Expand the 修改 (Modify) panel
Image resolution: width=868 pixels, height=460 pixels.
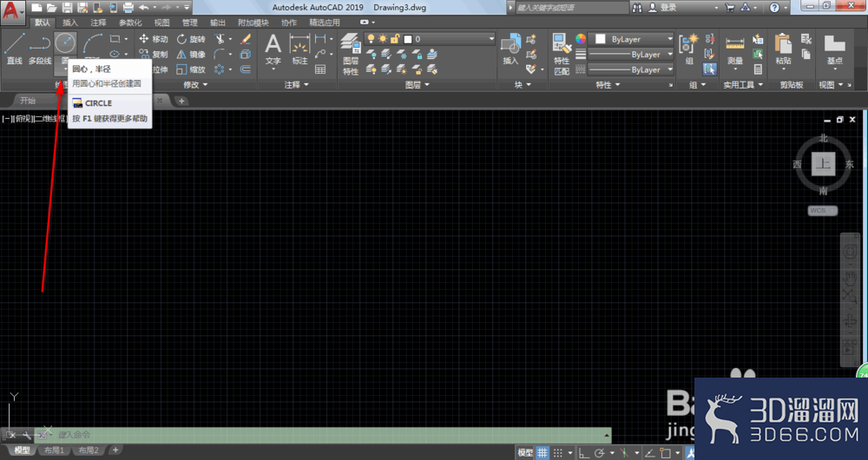(195, 85)
